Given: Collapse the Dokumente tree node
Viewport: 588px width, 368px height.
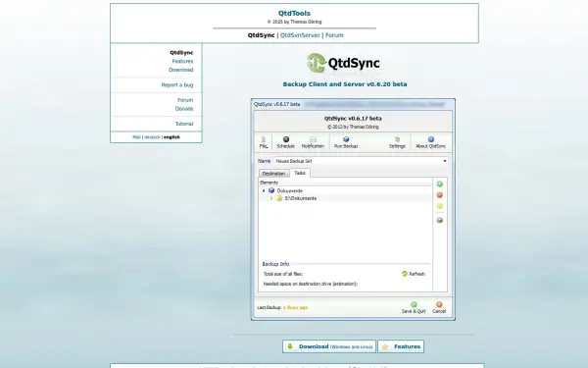Looking at the screenshot, I should click(264, 190).
